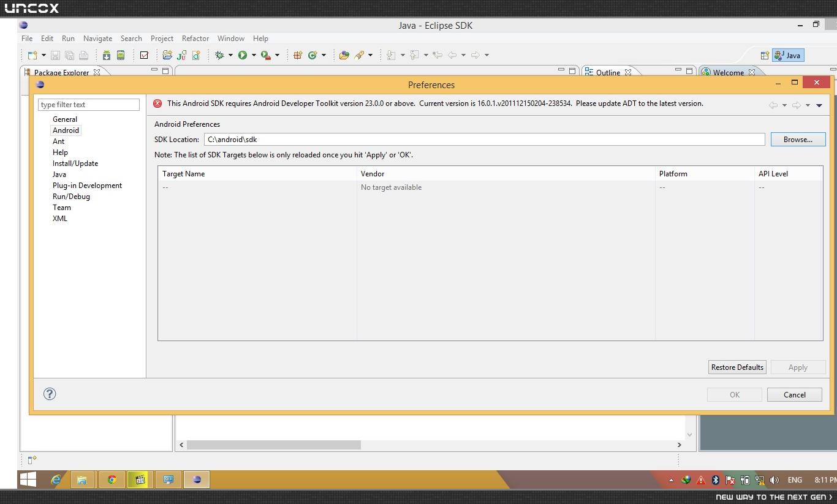The width and height of the screenshot is (837, 504).
Task: Click the New Java Class icon
Action: pos(312,55)
